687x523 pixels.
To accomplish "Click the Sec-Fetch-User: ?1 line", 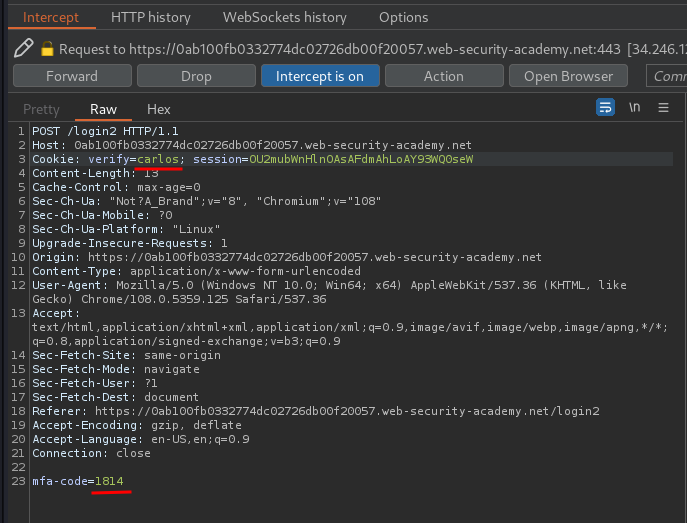I will [95, 383].
